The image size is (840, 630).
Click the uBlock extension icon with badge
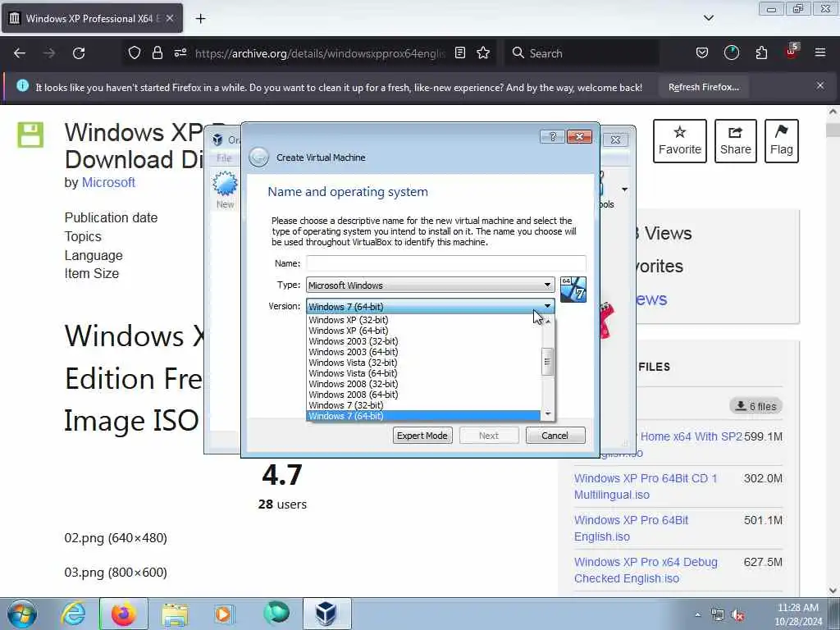pos(792,52)
